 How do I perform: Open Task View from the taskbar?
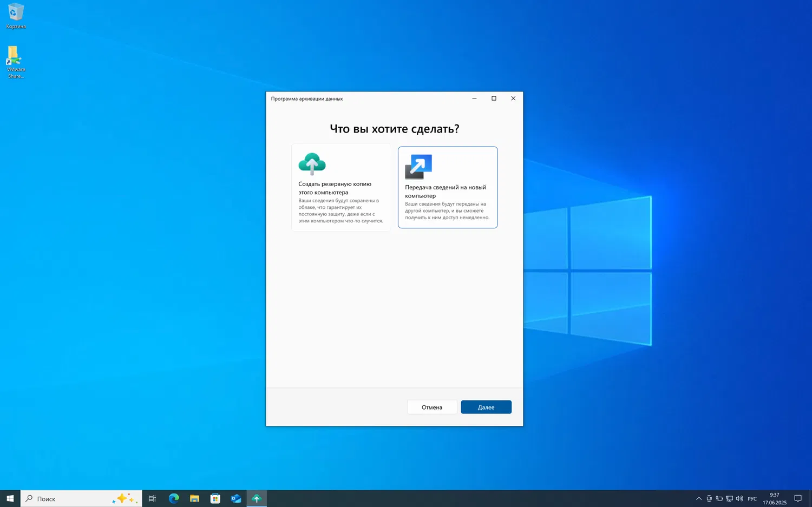[152, 498]
